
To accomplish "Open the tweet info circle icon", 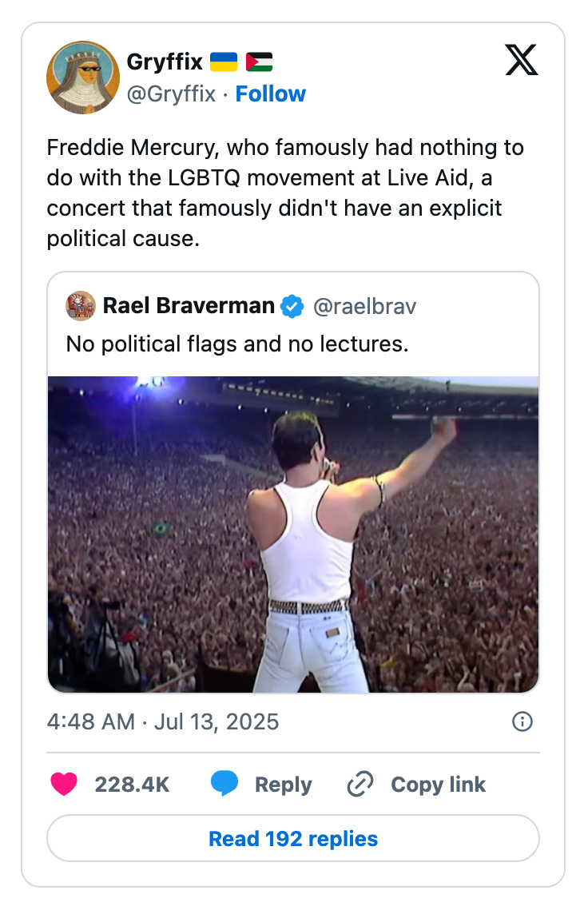I will [x=522, y=722].
